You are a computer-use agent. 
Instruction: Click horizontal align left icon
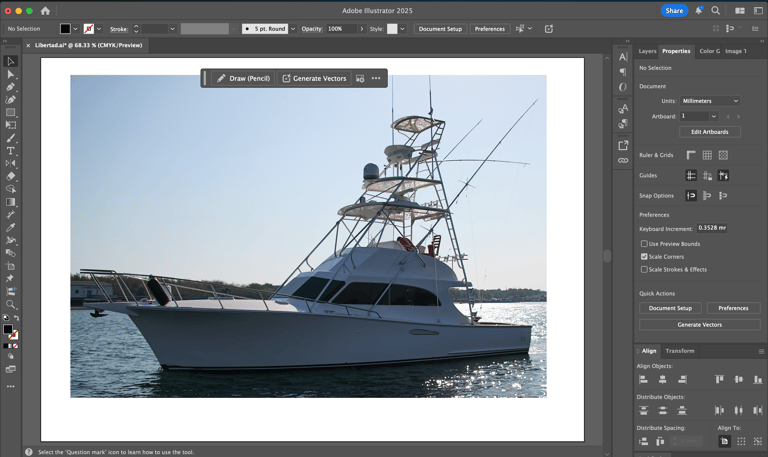(643, 379)
